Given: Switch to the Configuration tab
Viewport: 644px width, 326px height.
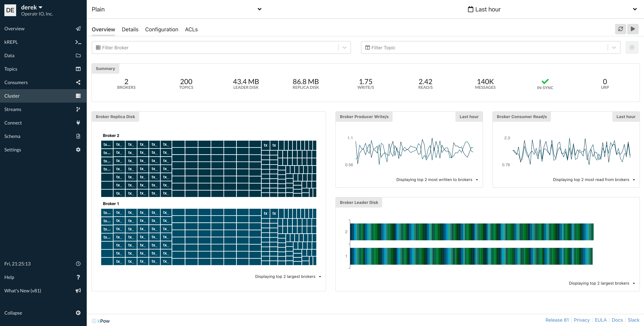Looking at the screenshot, I should coord(162,30).
